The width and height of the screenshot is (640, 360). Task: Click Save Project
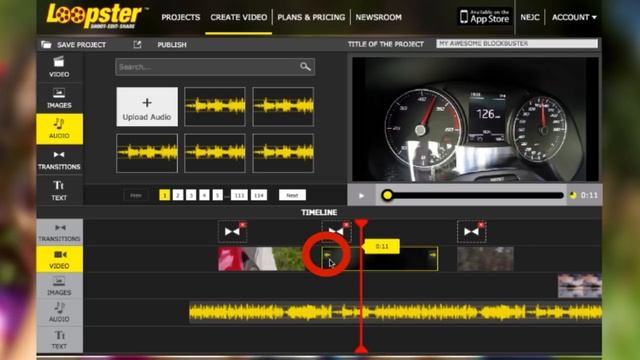pyautogui.click(x=81, y=44)
